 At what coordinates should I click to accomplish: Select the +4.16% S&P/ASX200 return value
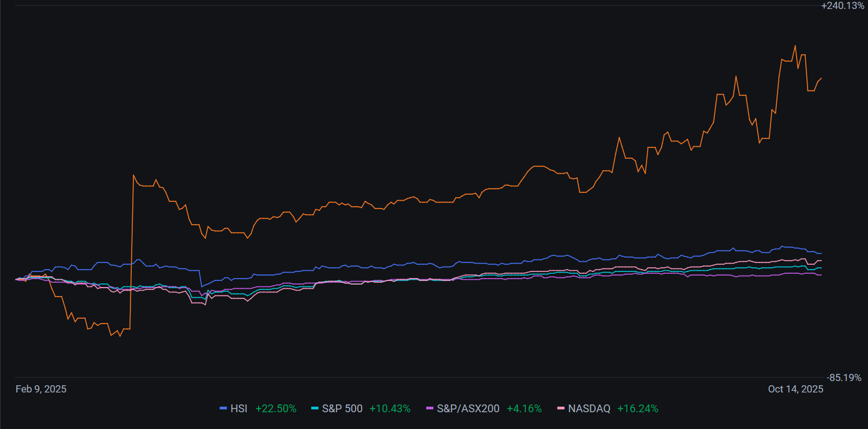(x=524, y=409)
